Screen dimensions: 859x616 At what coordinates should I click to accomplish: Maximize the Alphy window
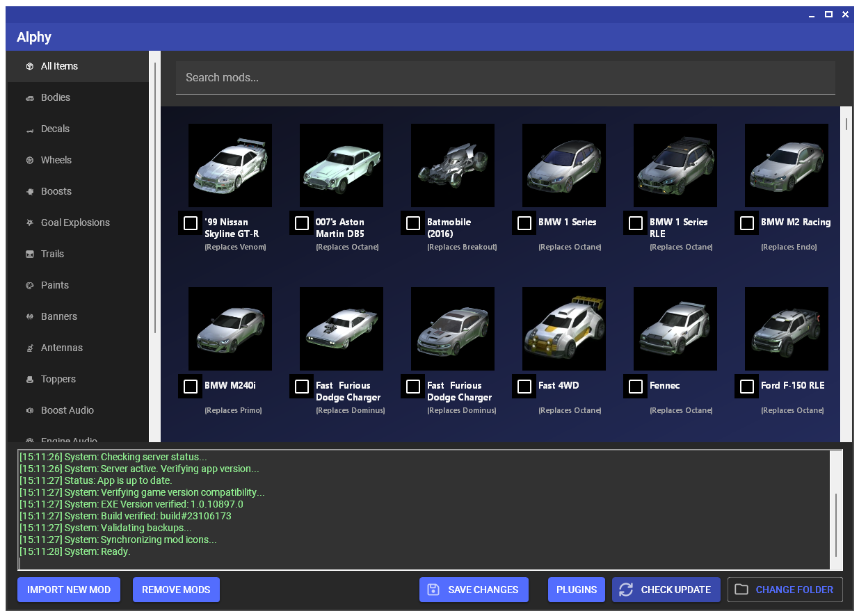[828, 14]
